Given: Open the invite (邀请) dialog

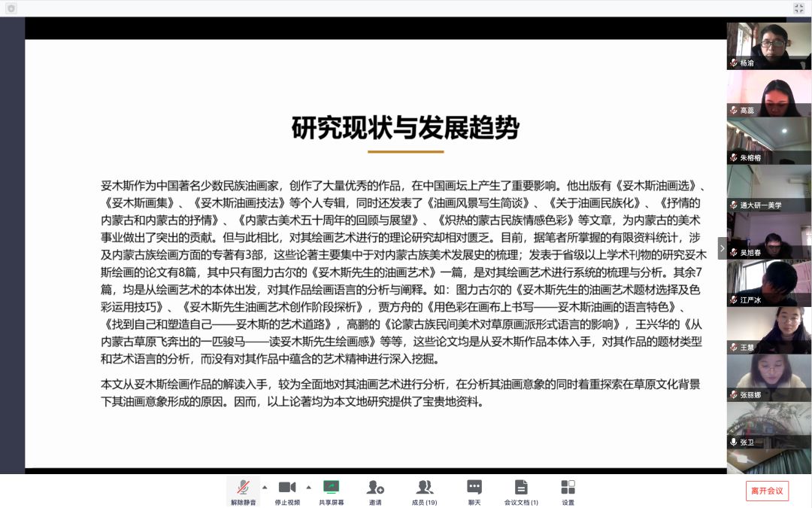Looking at the screenshot, I should click(x=374, y=491).
